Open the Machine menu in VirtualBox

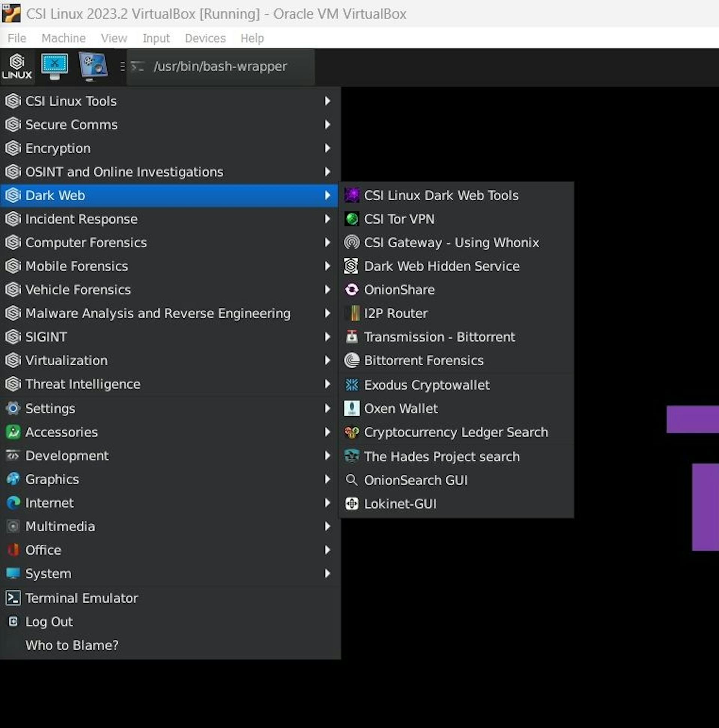(x=63, y=38)
